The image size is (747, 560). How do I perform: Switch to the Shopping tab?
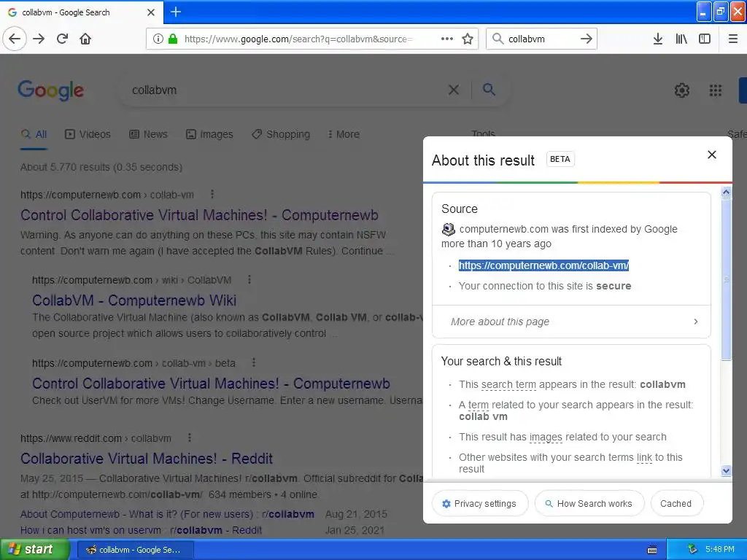(281, 134)
